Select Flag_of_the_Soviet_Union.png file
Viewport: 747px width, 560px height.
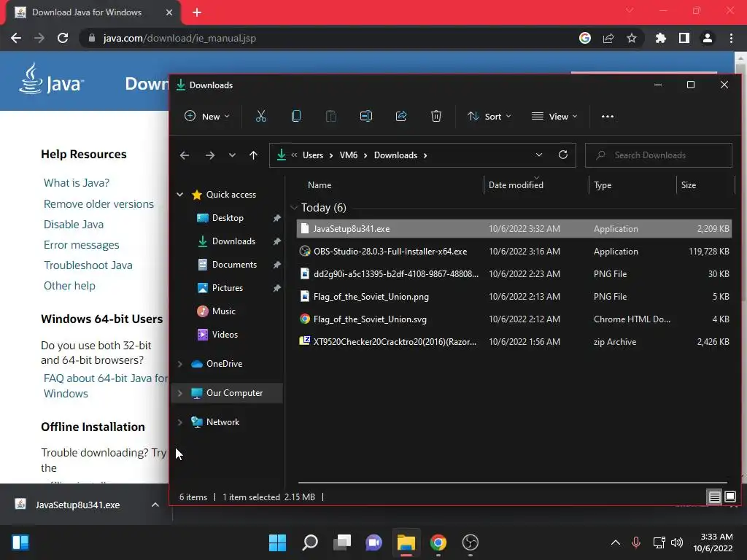(514, 297)
